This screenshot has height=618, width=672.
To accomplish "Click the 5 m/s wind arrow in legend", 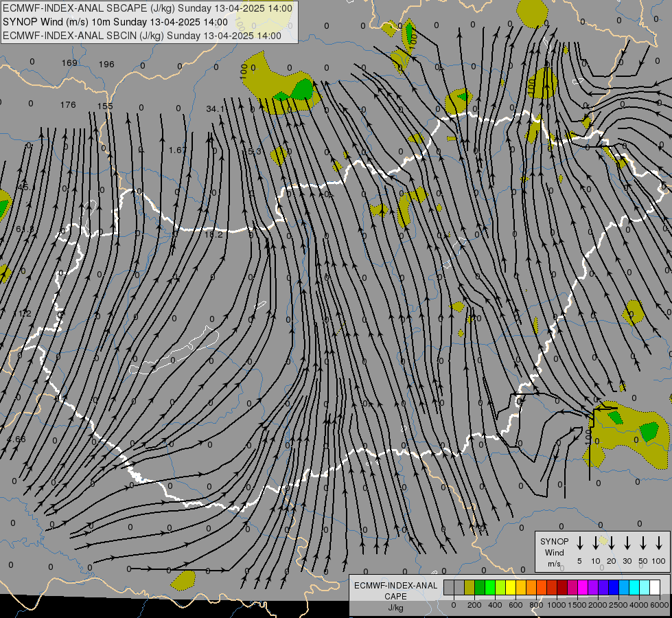I will click(579, 542).
